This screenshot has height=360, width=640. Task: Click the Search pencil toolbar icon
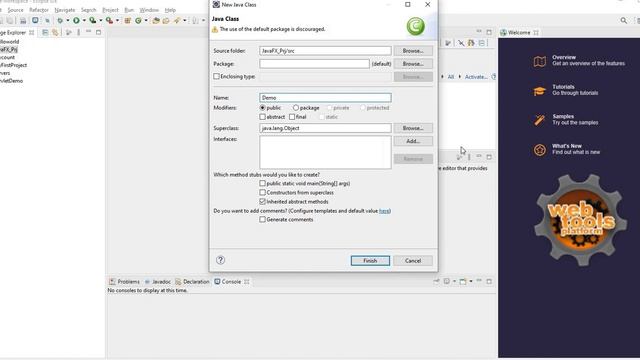[x=177, y=20]
